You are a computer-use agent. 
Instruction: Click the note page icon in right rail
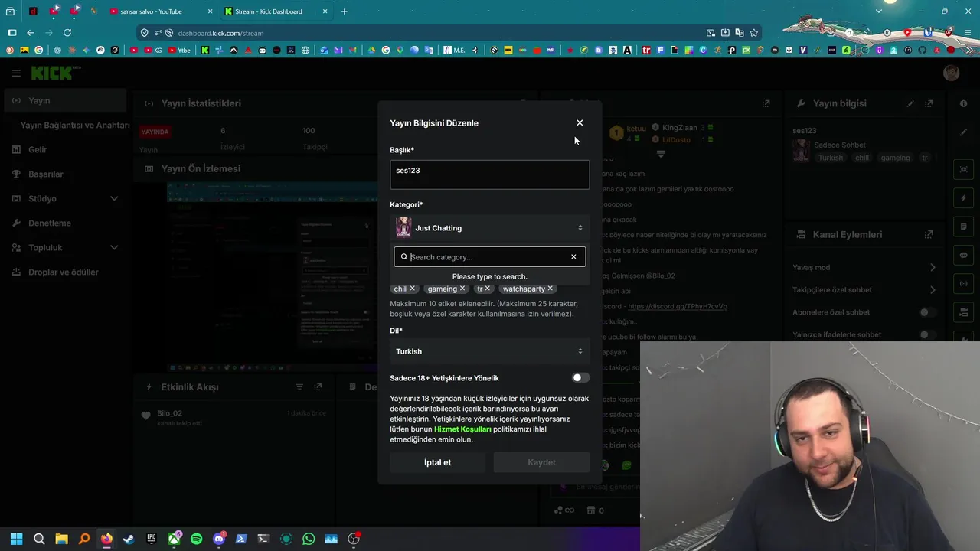(963, 227)
